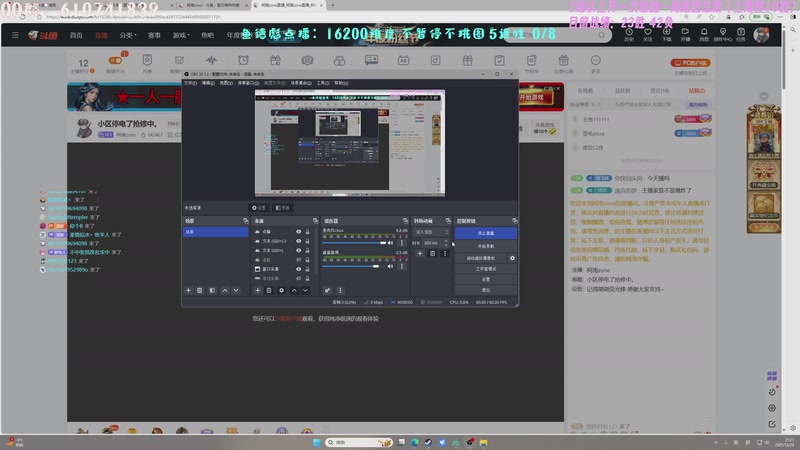Image resolution: width=800 pixels, height=450 pixels.
Task: Undock the OBS 混音器 panel with popout icon
Action: [405, 221]
